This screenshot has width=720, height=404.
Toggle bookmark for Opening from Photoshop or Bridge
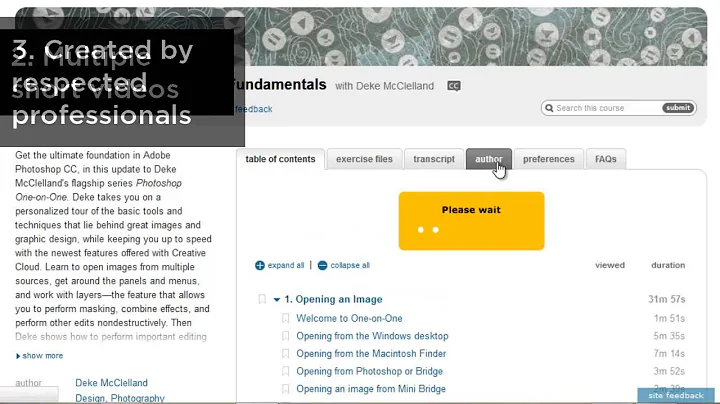pyautogui.click(x=285, y=372)
